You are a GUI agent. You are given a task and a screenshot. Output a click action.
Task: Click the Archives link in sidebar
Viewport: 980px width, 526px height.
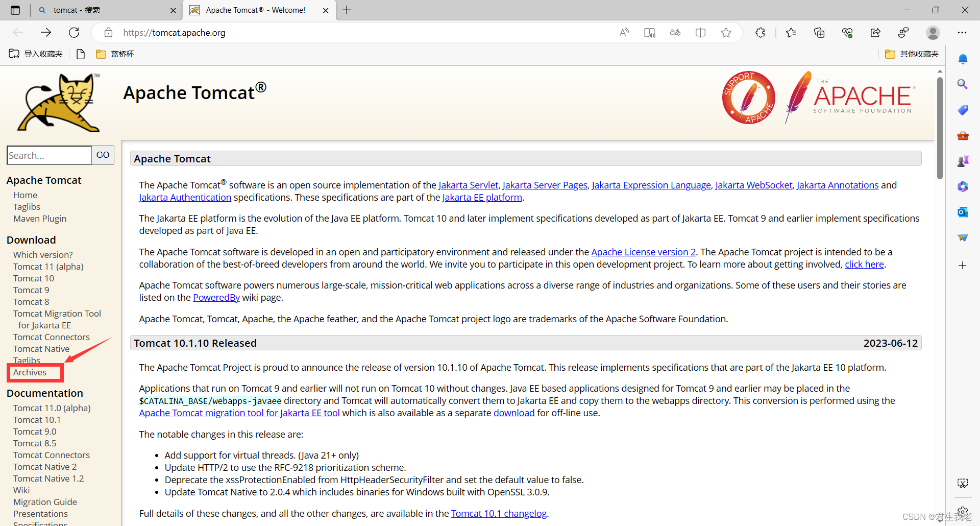(30, 372)
